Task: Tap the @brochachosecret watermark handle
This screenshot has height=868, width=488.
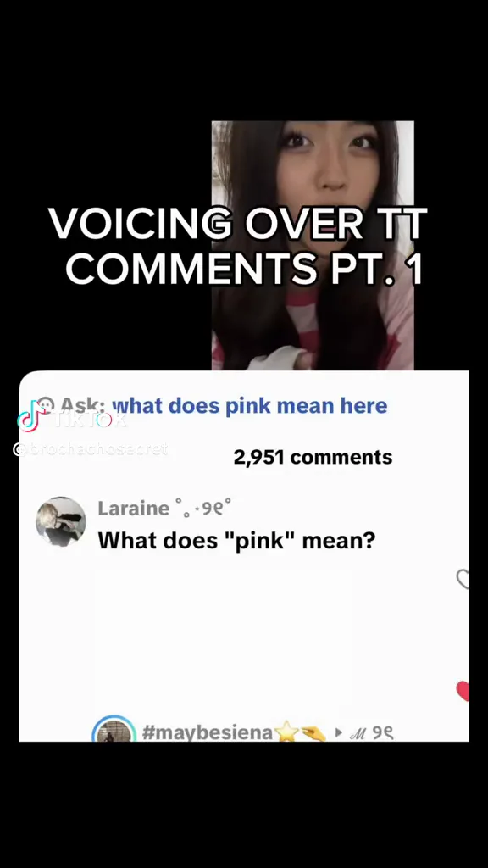Action: tap(90, 449)
